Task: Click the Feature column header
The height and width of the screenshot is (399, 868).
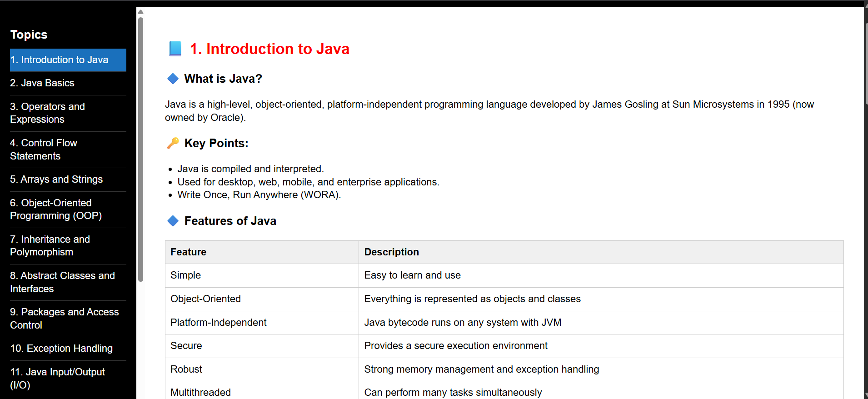Action: pyautogui.click(x=188, y=252)
